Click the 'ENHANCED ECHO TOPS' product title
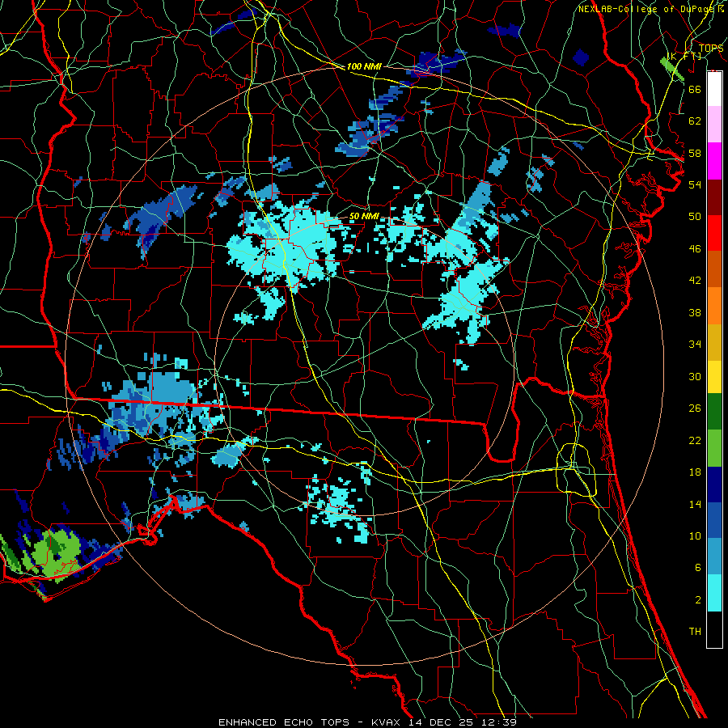The image size is (728, 728). pos(284,722)
